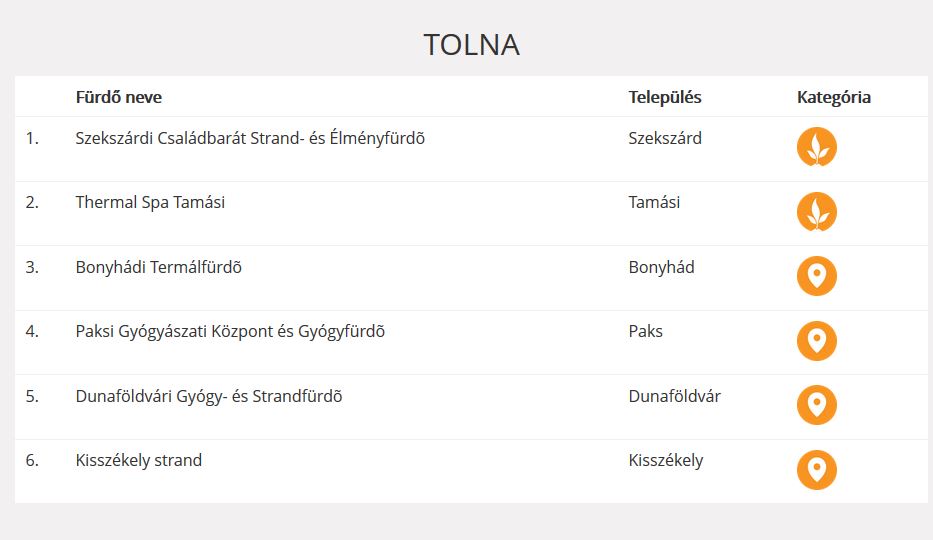The height and width of the screenshot is (540, 933).
Task: Click the leaf category icon for Tamási
Action: [x=816, y=212]
